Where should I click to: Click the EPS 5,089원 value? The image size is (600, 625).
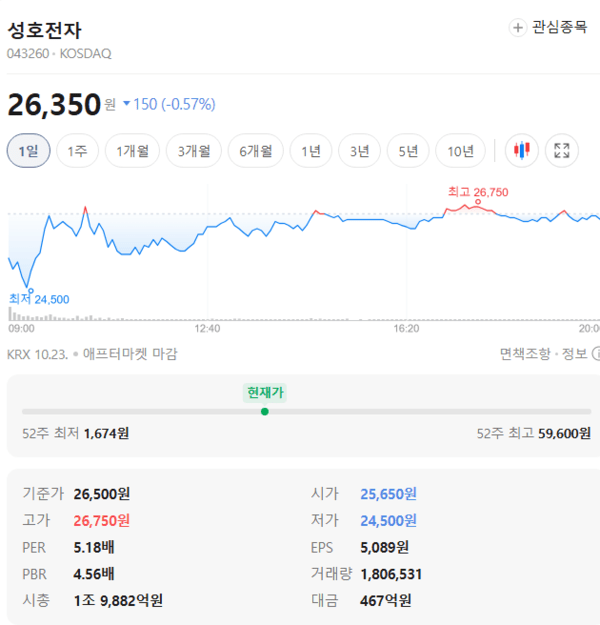(384, 547)
